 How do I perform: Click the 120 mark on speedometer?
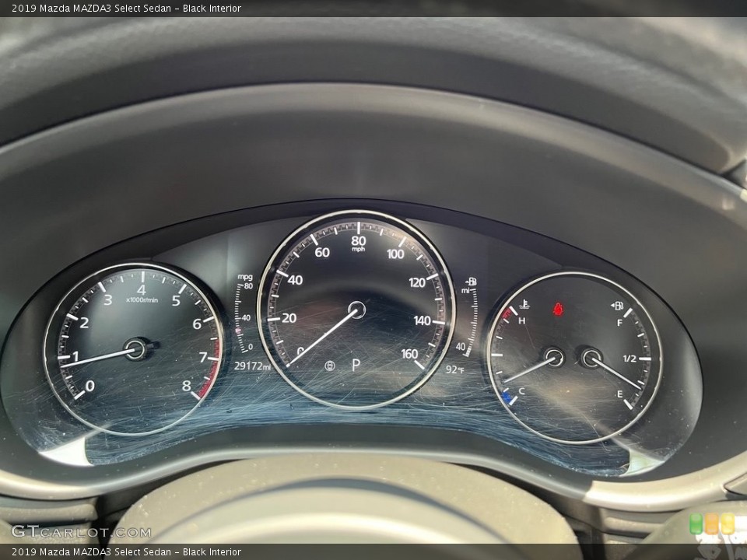(417, 283)
